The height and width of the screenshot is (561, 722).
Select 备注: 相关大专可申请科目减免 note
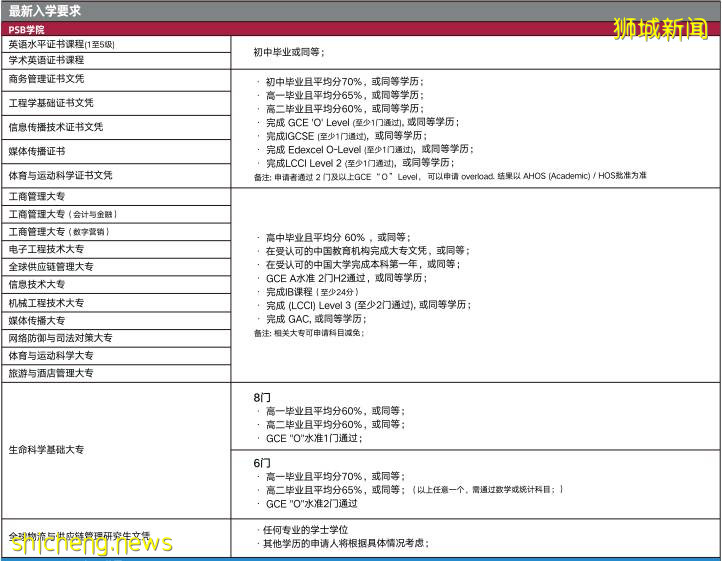(309, 333)
